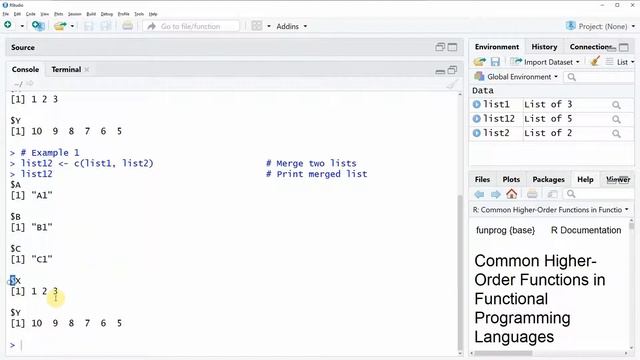
Task: Open the File menu
Action: tap(5, 14)
